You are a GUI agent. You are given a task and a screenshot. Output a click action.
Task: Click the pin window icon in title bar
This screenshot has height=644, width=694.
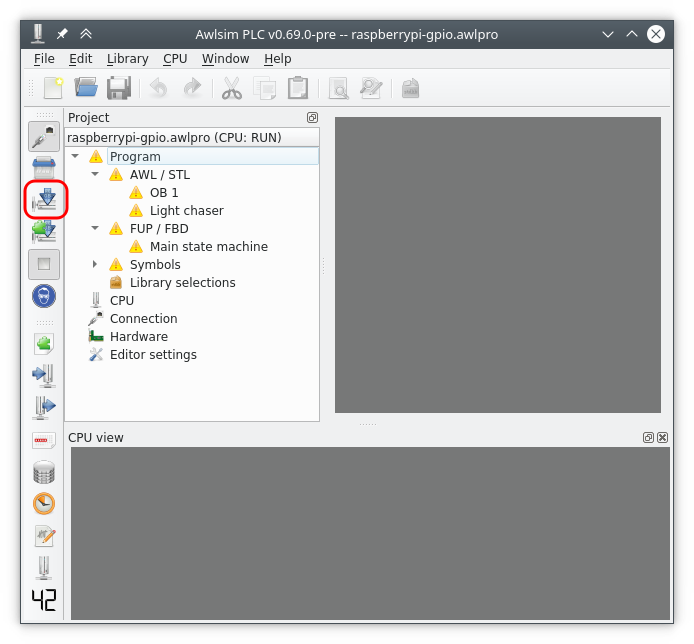[x=62, y=34]
